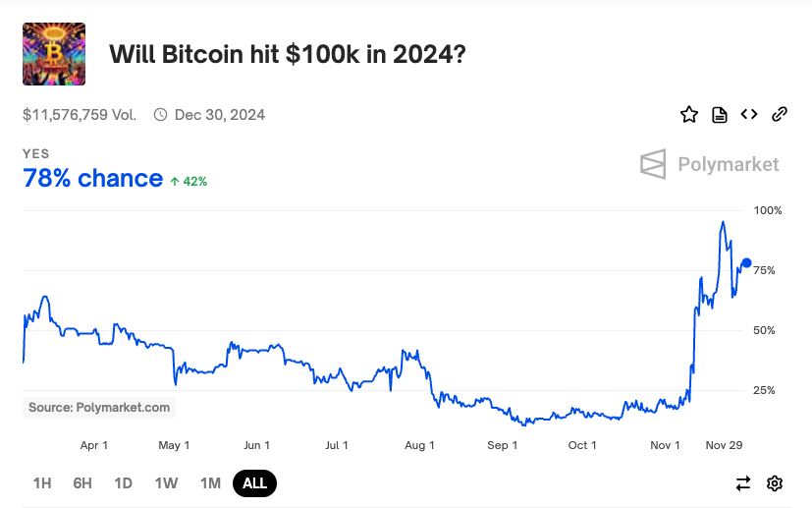This screenshot has height=508, width=812.
Task: Click the Dec 30, 2024 end date
Action: click(x=220, y=115)
